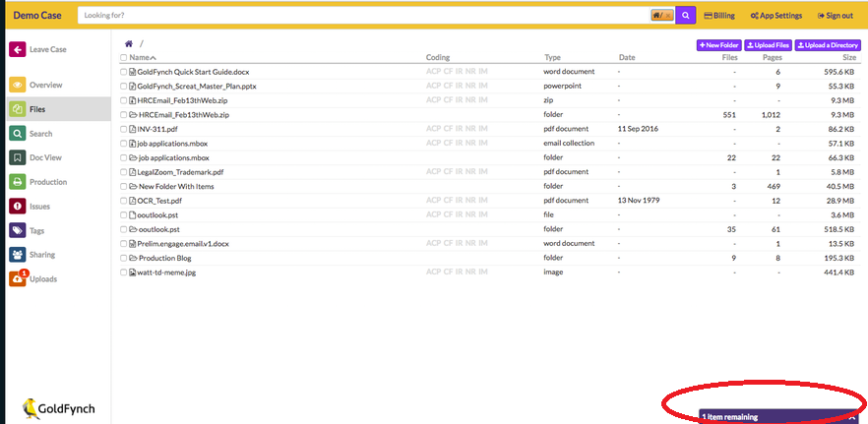This screenshot has height=424, width=868.
Task: Open the Production printer icon
Action: click(x=17, y=182)
